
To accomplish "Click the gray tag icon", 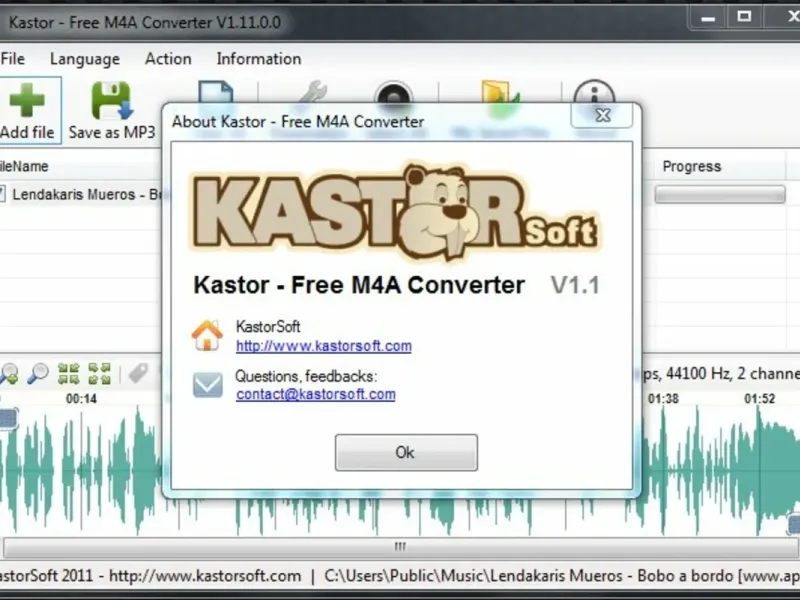I will point(138,374).
